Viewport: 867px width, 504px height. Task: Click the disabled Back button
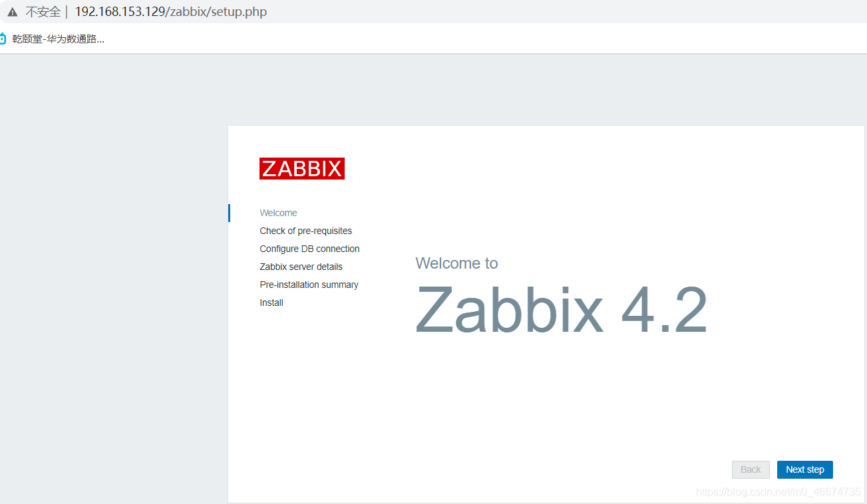point(751,469)
